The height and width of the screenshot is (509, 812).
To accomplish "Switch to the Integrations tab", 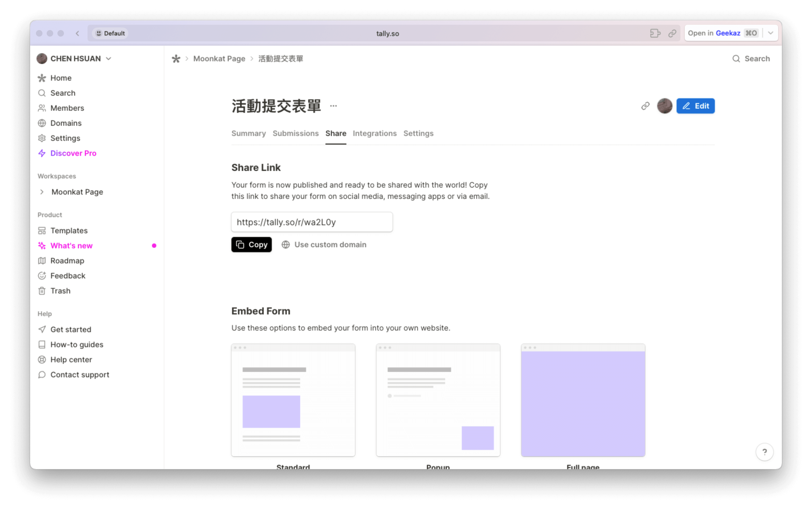I will point(374,133).
